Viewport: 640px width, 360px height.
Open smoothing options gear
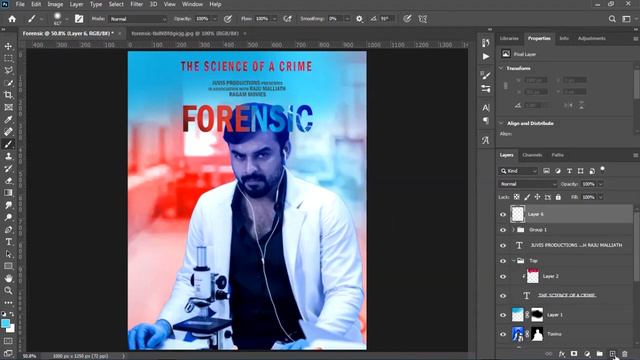(359, 19)
